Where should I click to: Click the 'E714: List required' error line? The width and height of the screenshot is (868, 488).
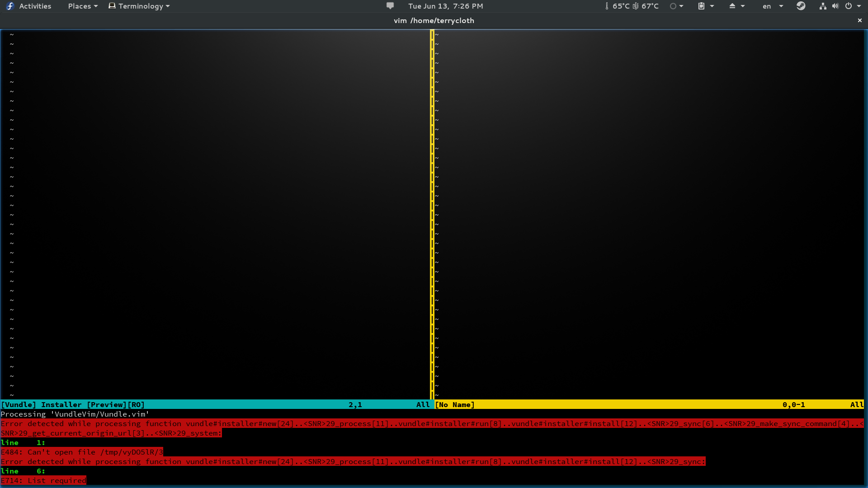coord(43,480)
